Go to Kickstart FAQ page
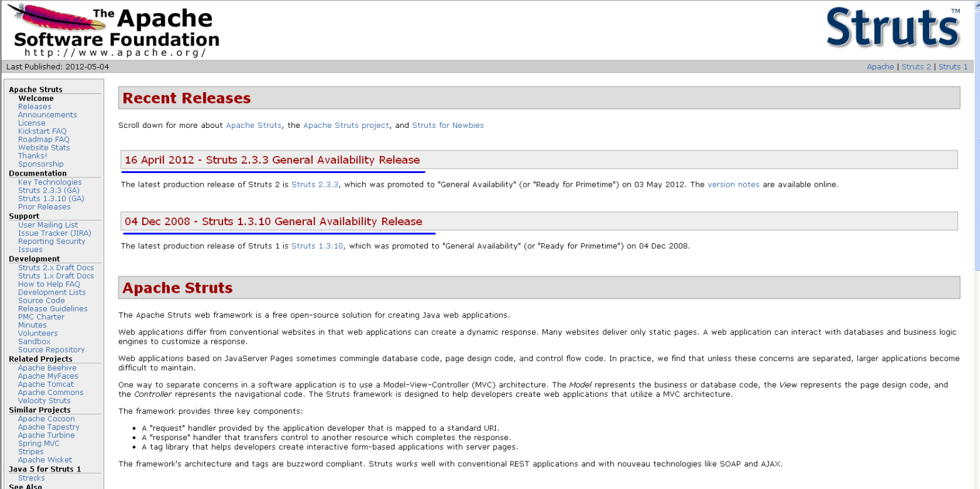This screenshot has height=489, width=980. click(x=42, y=131)
